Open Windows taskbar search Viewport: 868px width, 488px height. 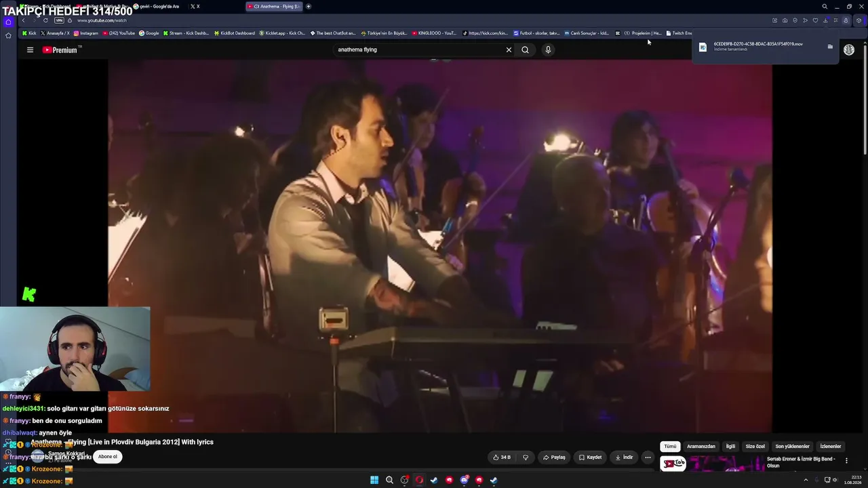pos(389,480)
